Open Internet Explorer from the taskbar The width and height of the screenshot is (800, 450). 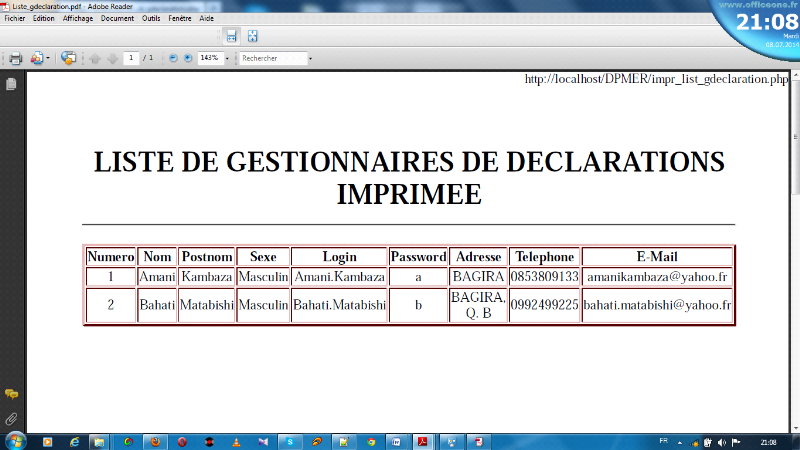pos(74,442)
